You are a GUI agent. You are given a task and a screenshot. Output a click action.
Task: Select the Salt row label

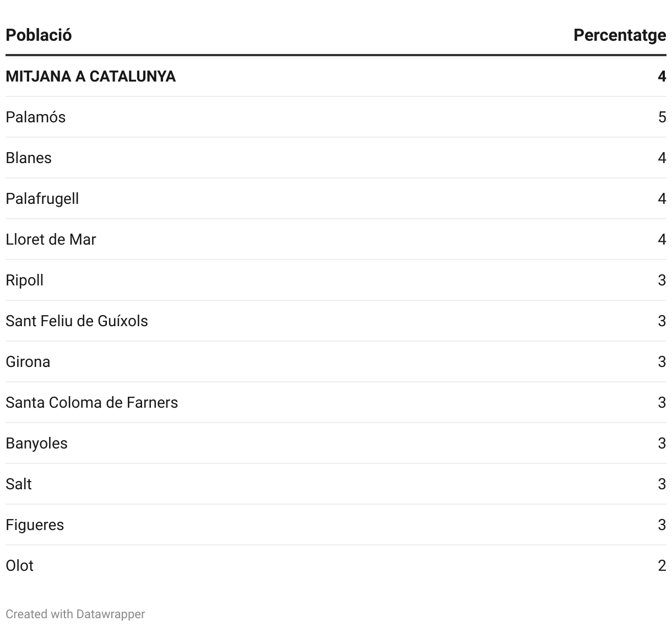[x=19, y=484]
